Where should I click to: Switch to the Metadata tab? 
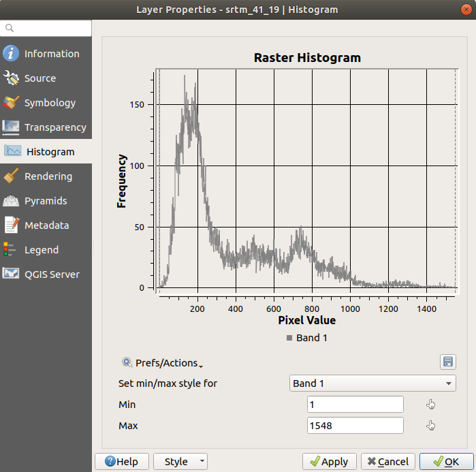pyautogui.click(x=46, y=225)
